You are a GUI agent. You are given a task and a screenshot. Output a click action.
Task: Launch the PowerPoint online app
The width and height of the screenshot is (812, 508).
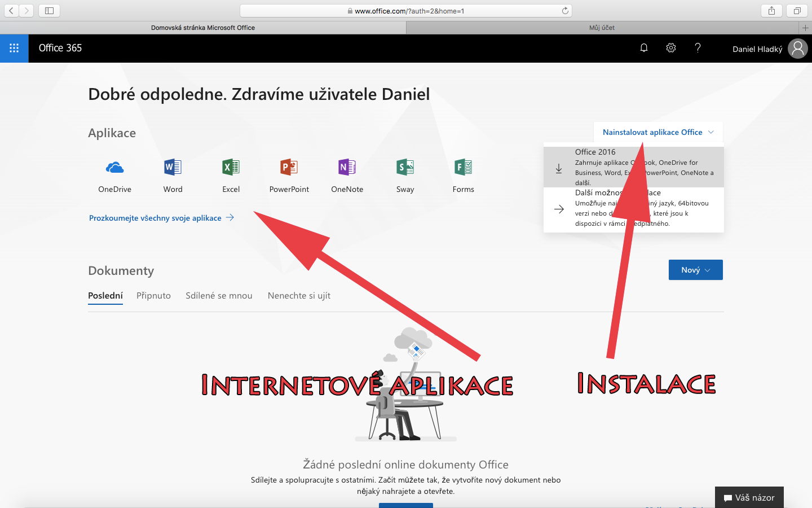289,176
